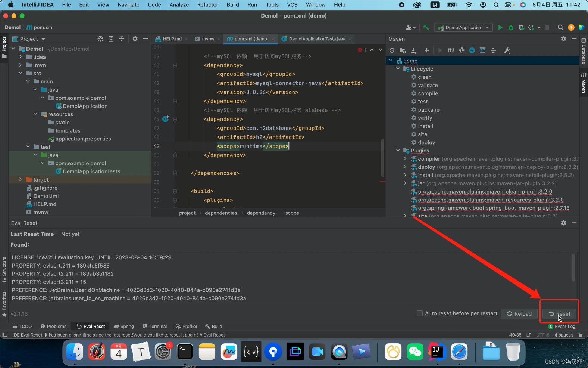Collapse Plugins node in Maven panel
This screenshot has height=368, width=588.
(398, 151)
